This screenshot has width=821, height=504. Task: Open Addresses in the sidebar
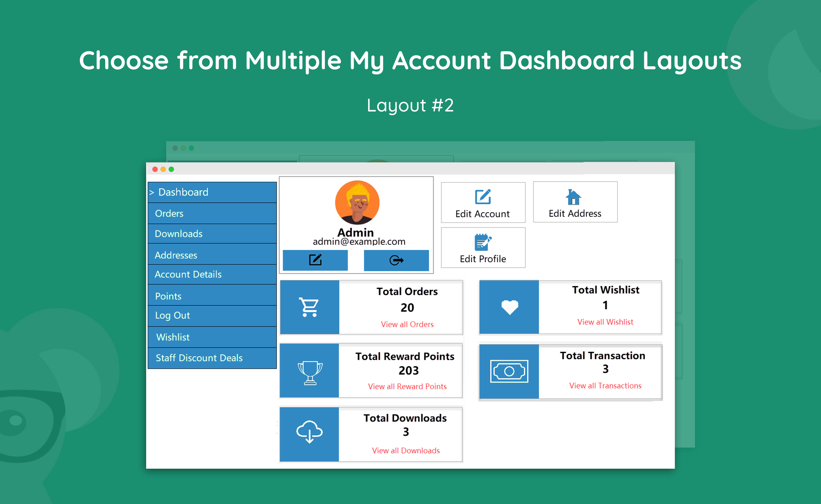176,255
